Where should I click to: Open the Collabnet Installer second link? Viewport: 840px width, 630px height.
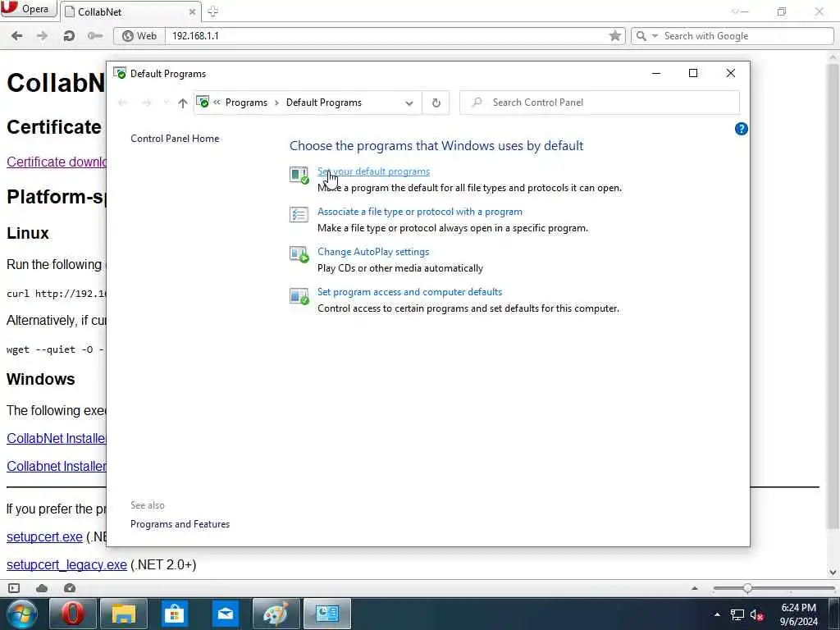pyautogui.click(x=57, y=466)
